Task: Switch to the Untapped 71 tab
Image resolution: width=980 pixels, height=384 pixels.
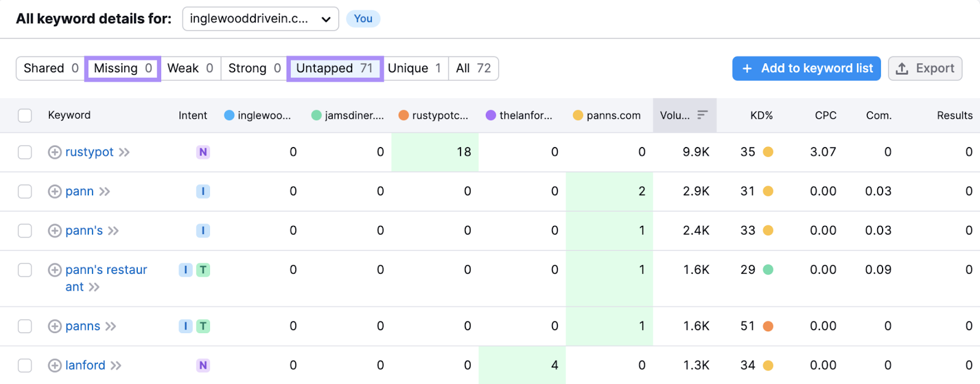Action: pyautogui.click(x=334, y=69)
